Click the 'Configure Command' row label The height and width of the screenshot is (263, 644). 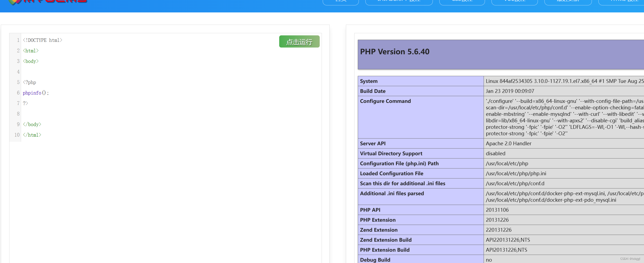point(385,101)
